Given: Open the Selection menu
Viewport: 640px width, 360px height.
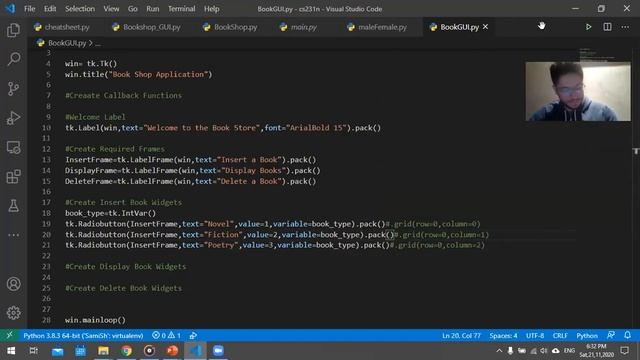Looking at the screenshot, I should point(80,9).
